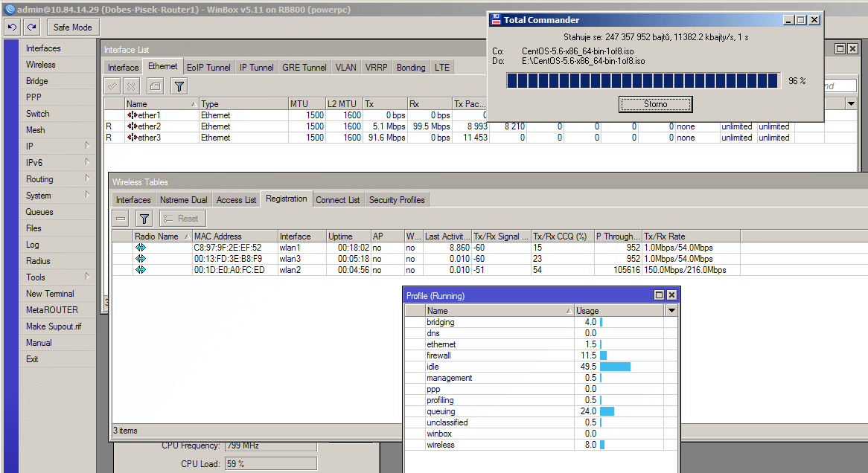The width and height of the screenshot is (868, 473).
Task: Toggle Safe Mode
Action: pyautogui.click(x=72, y=27)
